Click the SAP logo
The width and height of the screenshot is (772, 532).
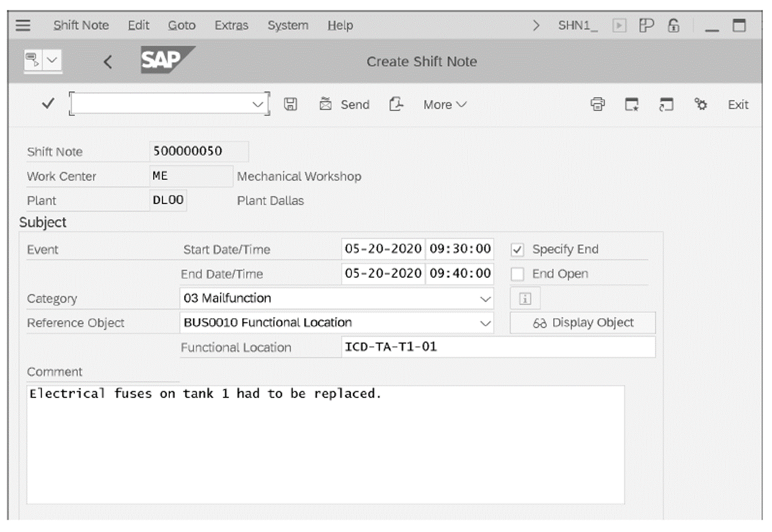161,60
